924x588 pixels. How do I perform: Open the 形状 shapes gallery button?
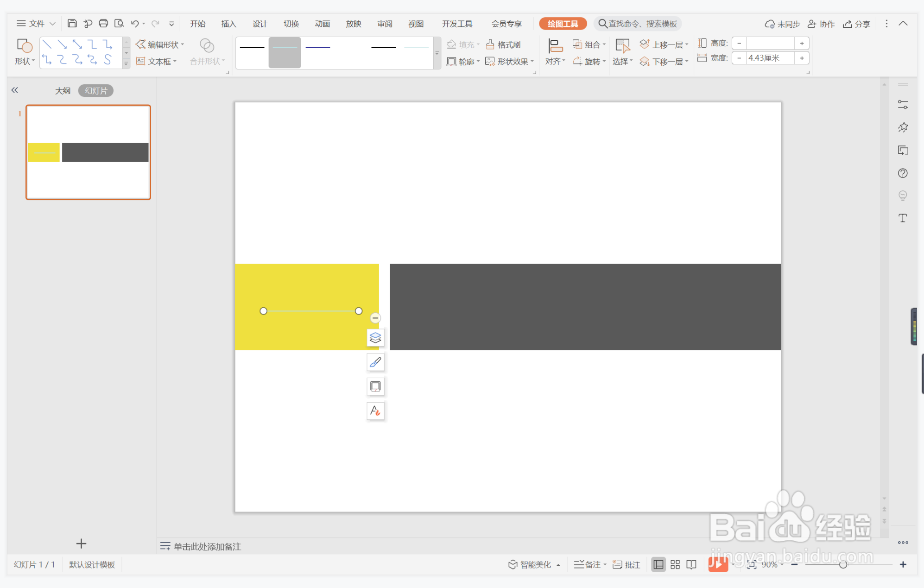tap(24, 52)
